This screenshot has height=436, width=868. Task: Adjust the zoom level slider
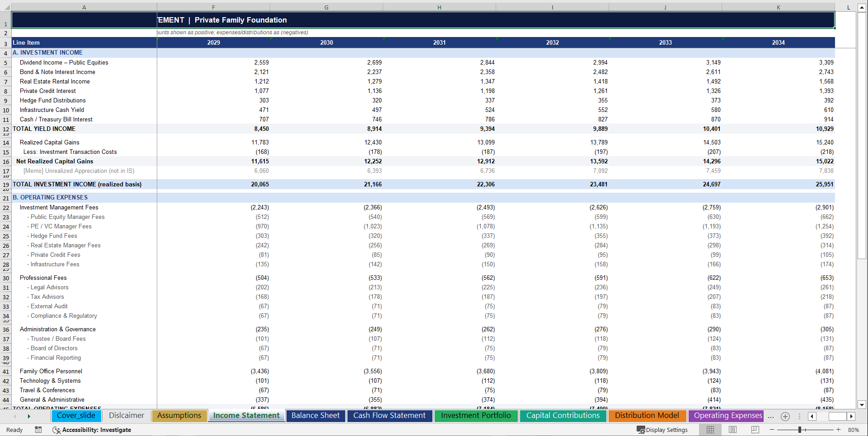tap(800, 430)
